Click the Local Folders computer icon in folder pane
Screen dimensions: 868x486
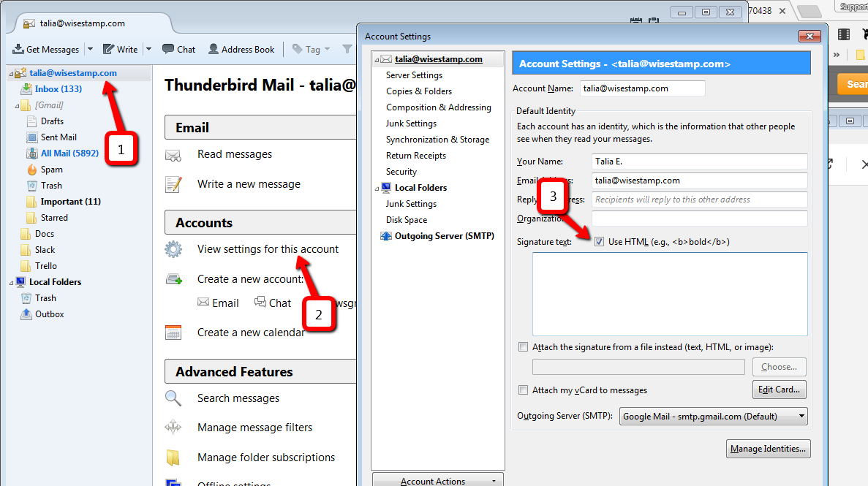(20, 282)
